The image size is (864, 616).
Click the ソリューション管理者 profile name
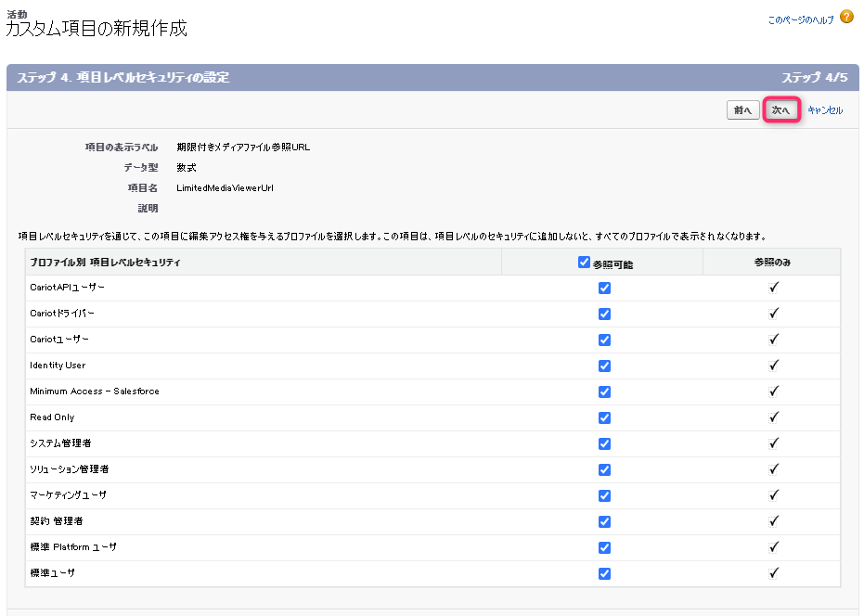pos(70,468)
